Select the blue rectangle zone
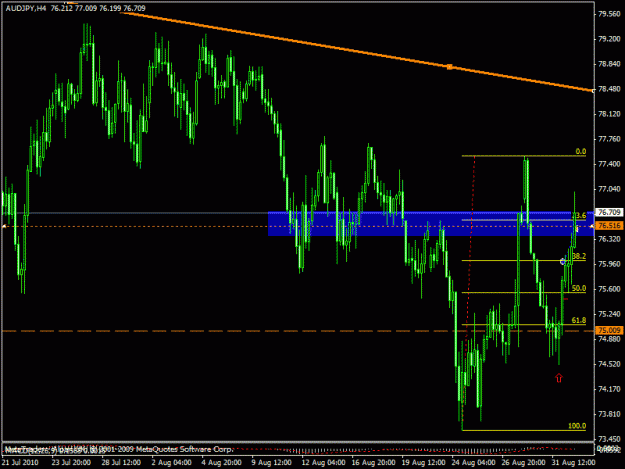The width and height of the screenshot is (625, 469). click(431, 224)
